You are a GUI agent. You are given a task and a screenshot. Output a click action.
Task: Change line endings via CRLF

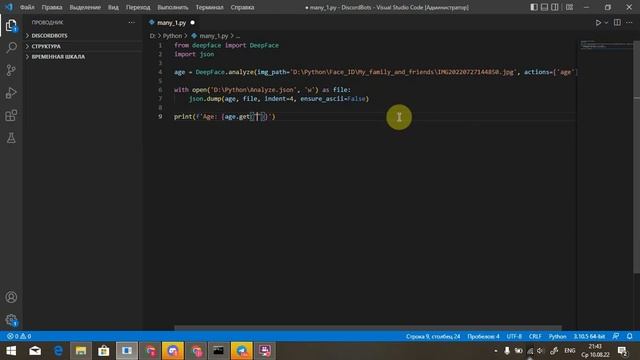click(535, 336)
